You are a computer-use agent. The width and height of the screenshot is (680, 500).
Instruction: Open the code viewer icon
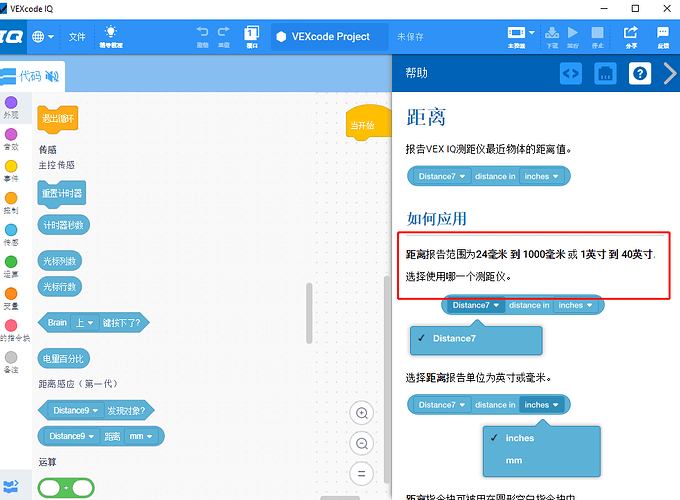point(571,73)
